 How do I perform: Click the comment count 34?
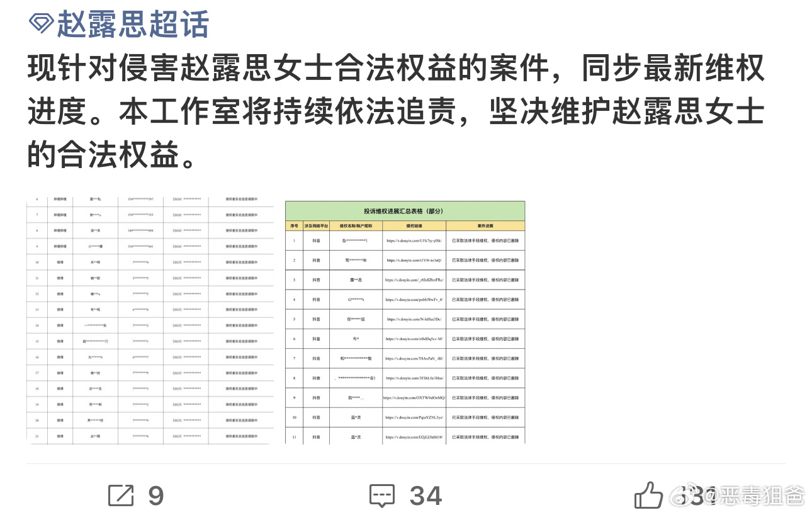point(426,496)
